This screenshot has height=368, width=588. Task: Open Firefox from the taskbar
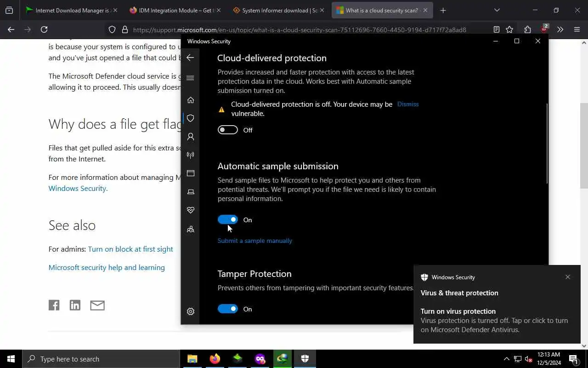(215, 359)
